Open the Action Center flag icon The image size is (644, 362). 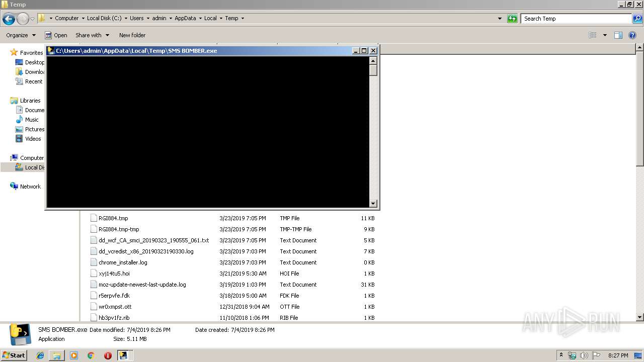pyautogui.click(x=596, y=355)
